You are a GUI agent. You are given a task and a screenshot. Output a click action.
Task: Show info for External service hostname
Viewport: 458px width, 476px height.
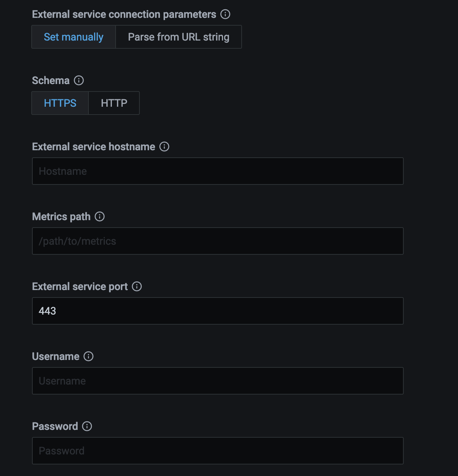(x=164, y=147)
